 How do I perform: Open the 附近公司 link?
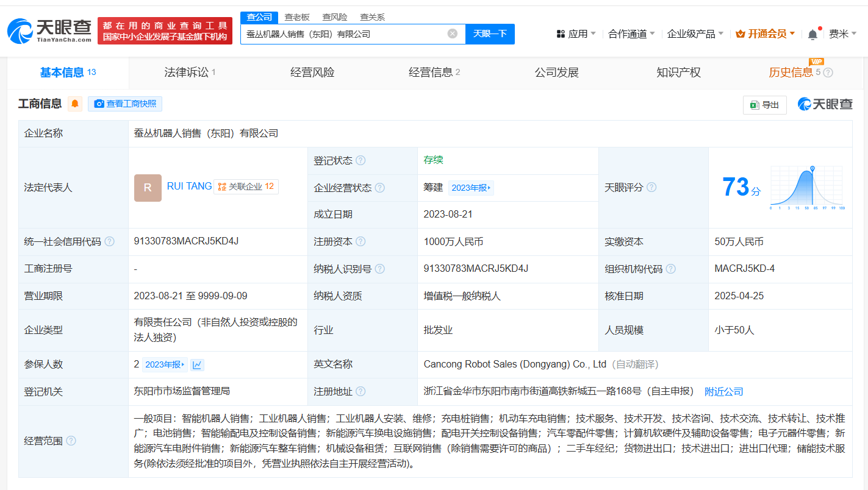[x=723, y=392]
